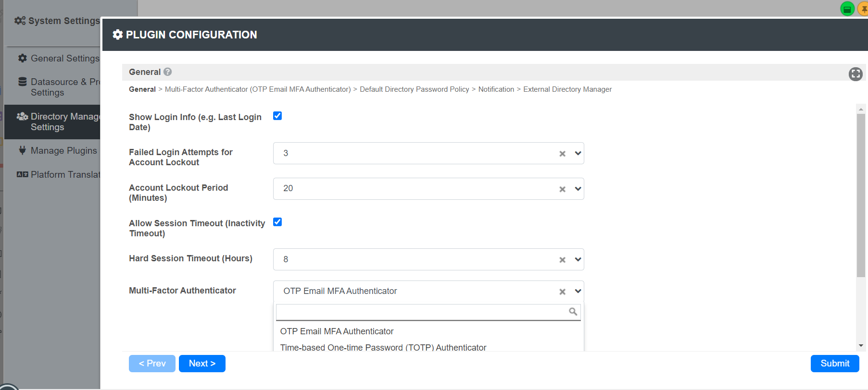The image size is (868, 390).
Task: Open Account Lockout Period dropdown
Action: (578, 189)
